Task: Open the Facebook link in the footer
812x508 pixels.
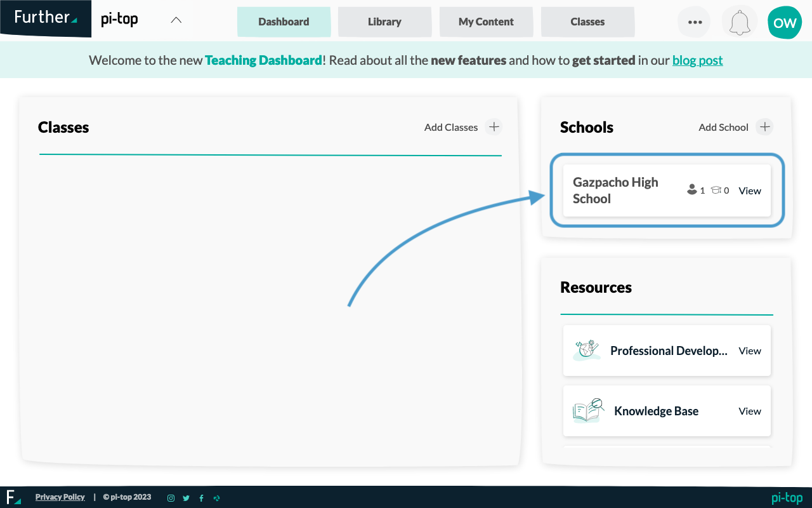Action: click(201, 498)
